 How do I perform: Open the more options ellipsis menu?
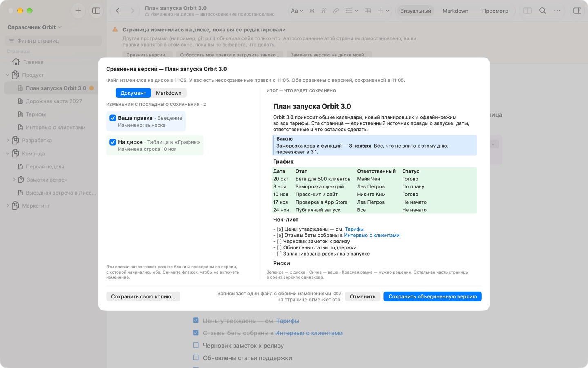pyautogui.click(x=557, y=11)
